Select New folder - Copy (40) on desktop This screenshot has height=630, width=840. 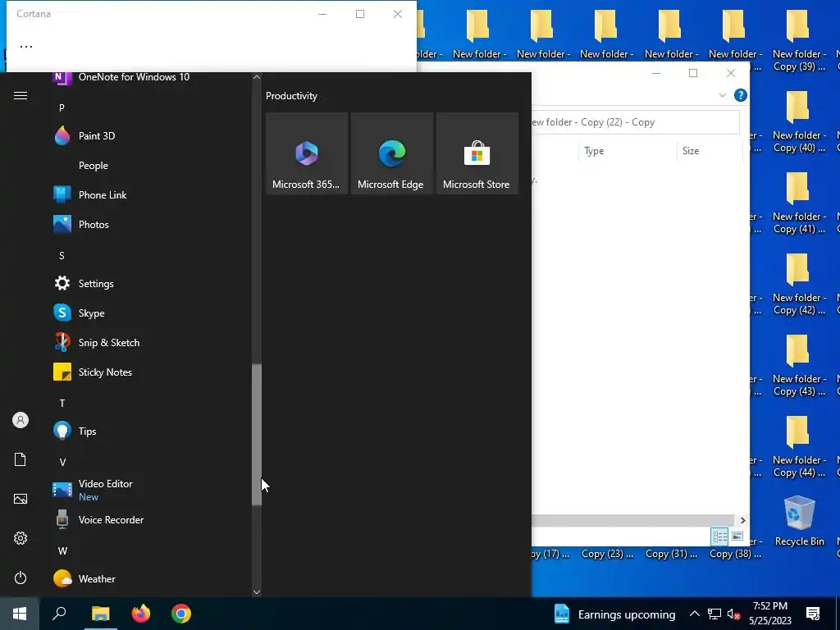click(x=799, y=122)
